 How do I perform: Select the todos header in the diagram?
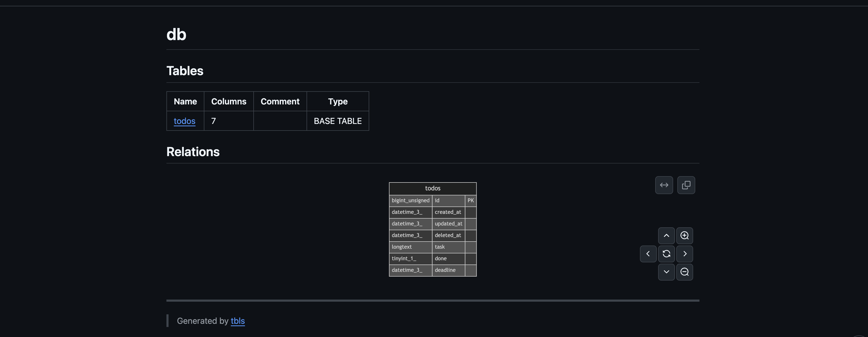click(432, 189)
